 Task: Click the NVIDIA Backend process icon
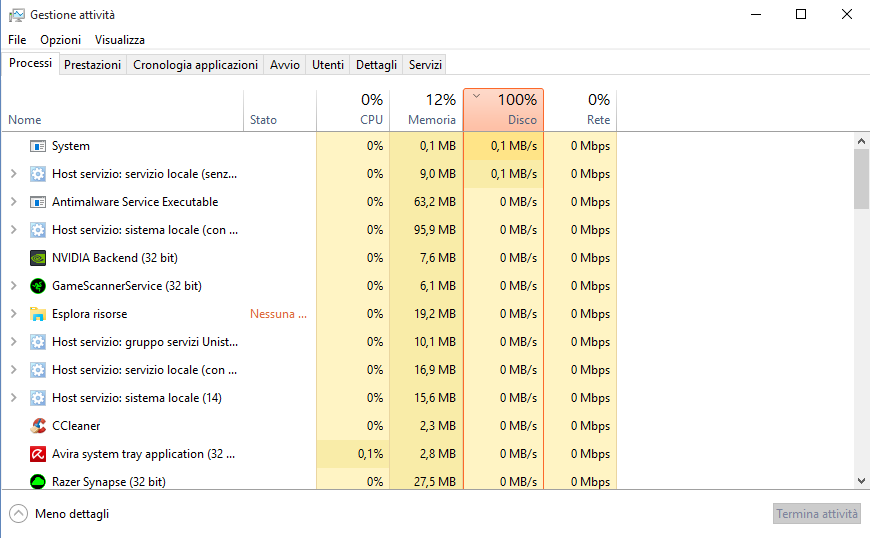pos(38,258)
